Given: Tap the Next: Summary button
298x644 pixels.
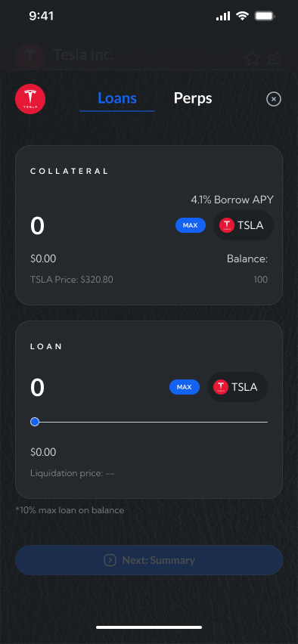Looking at the screenshot, I should point(149,560).
